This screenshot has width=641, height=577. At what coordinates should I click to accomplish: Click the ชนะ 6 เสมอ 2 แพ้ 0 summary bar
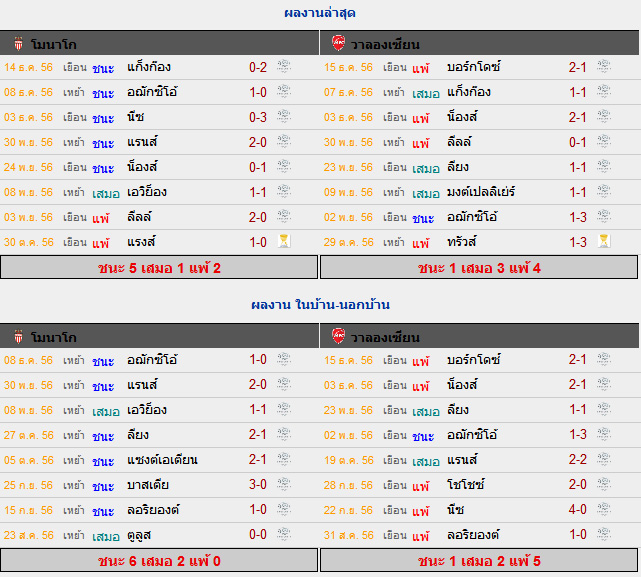click(x=159, y=560)
